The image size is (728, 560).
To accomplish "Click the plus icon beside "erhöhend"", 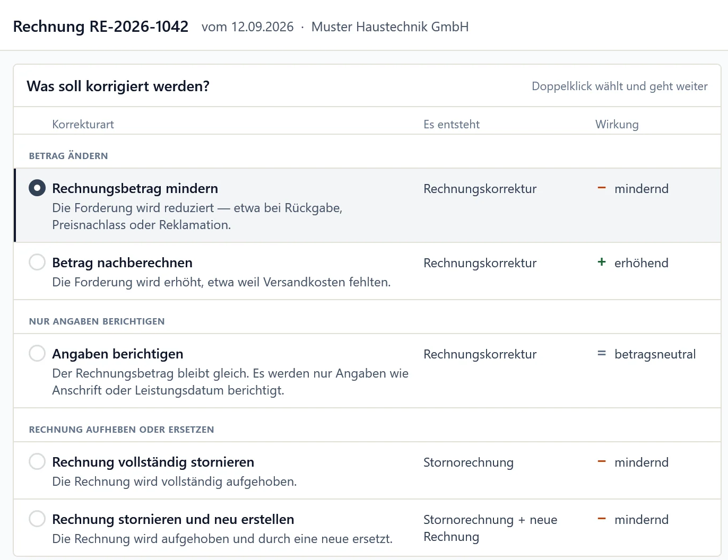I will [602, 262].
